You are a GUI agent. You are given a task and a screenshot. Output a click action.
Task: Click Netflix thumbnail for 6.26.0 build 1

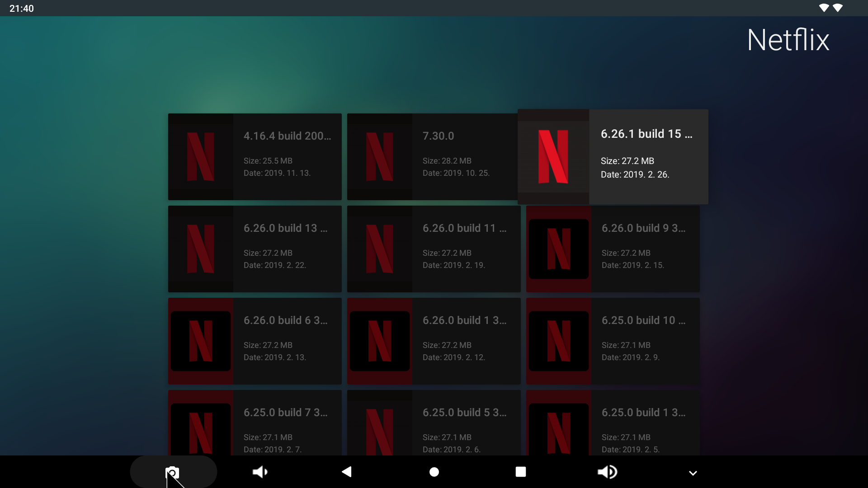pyautogui.click(x=380, y=341)
